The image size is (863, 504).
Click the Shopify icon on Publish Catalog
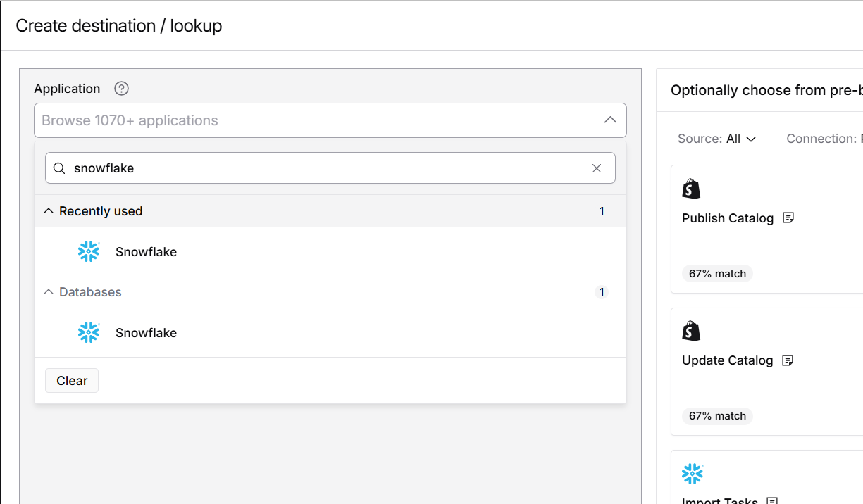click(x=691, y=189)
